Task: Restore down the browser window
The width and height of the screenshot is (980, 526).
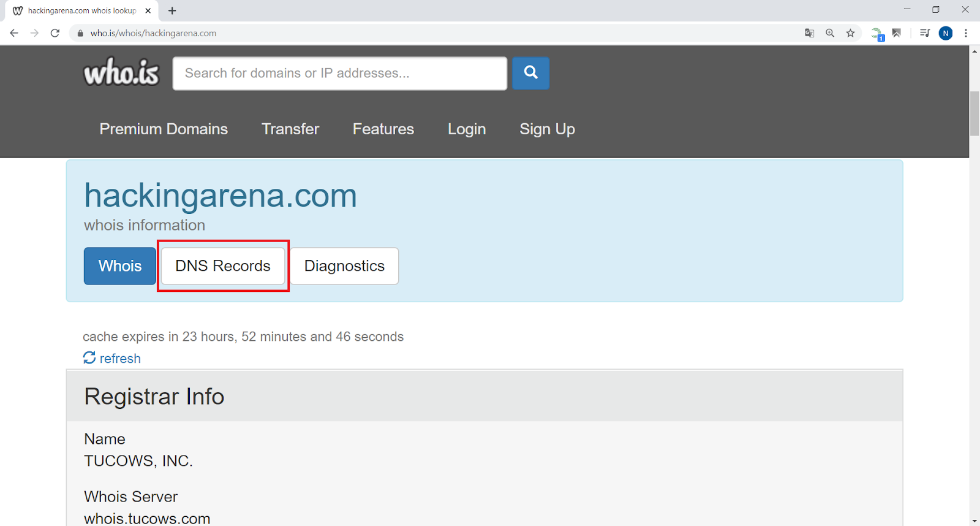Action: pos(936,10)
